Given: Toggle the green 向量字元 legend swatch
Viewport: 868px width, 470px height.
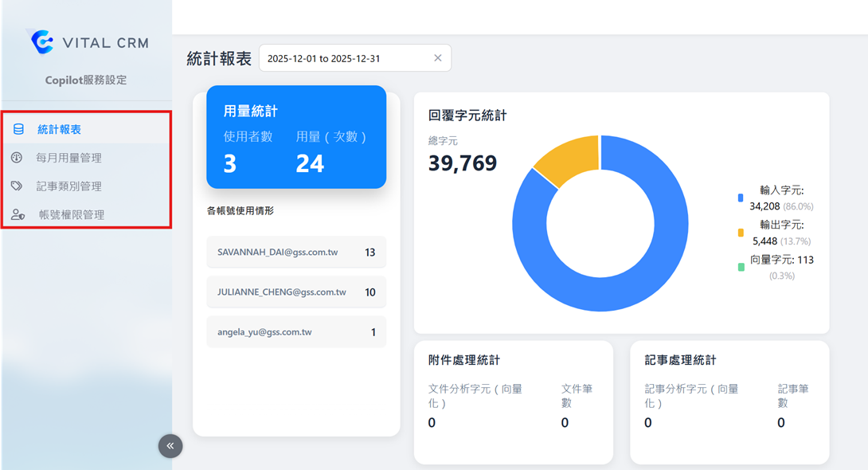Looking at the screenshot, I should pyautogui.click(x=741, y=267).
